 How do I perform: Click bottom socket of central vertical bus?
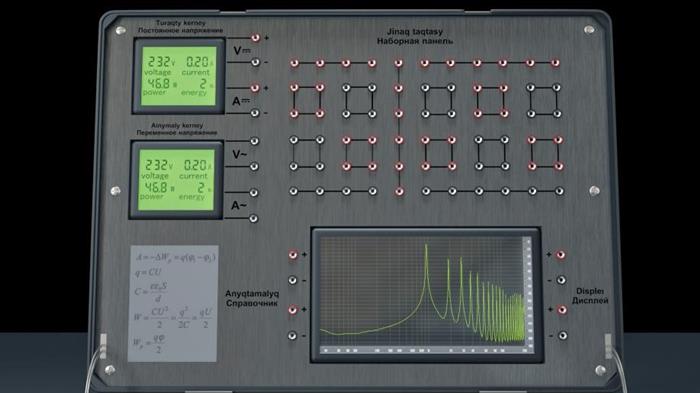tap(399, 192)
